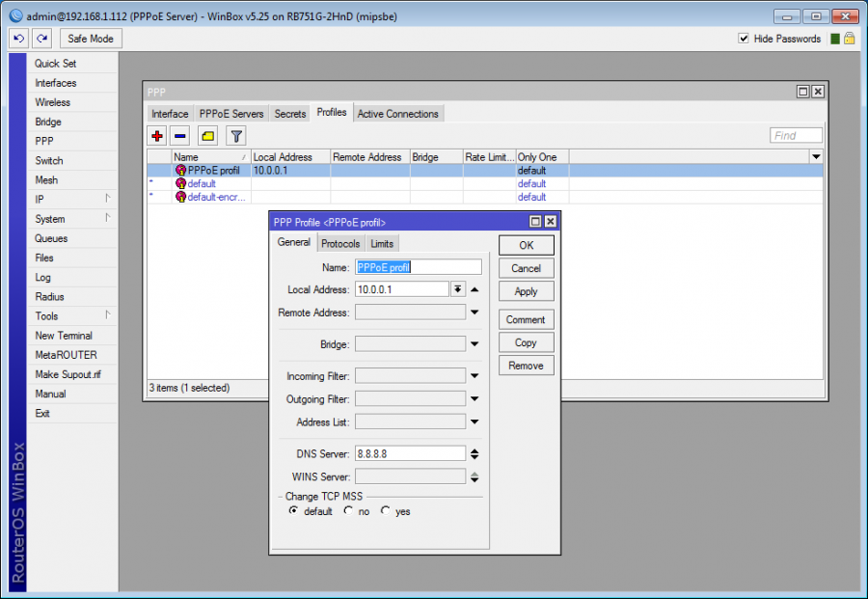The width and height of the screenshot is (868, 599).
Task: Switch to the General tab
Action: tap(294, 242)
